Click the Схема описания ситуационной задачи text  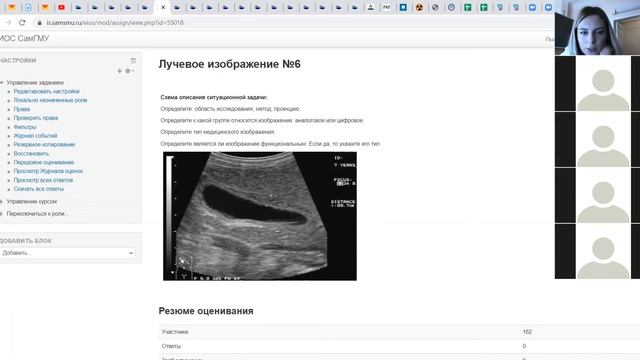pyautogui.click(x=214, y=98)
